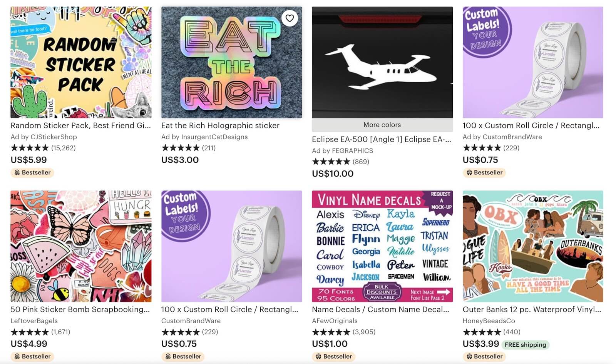Viewport: 616px width, 364px height.
Task: Click the Bestseller badge under US$1.00
Action: (x=334, y=356)
